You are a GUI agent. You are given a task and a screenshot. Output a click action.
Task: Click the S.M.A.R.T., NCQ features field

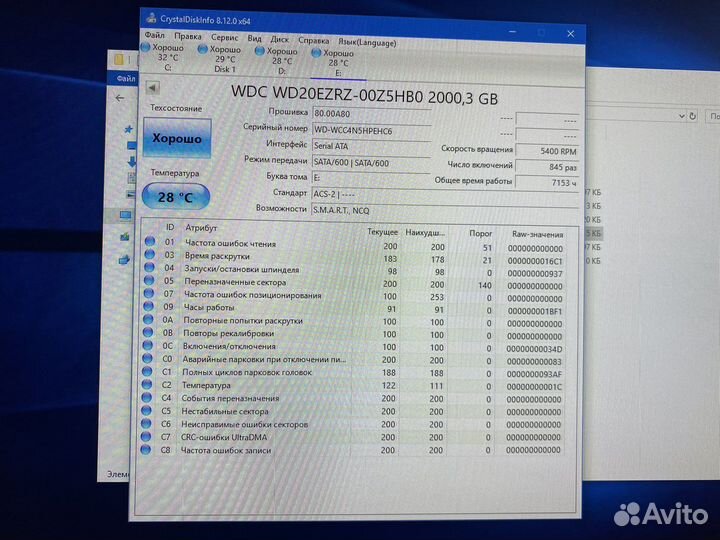point(444,210)
